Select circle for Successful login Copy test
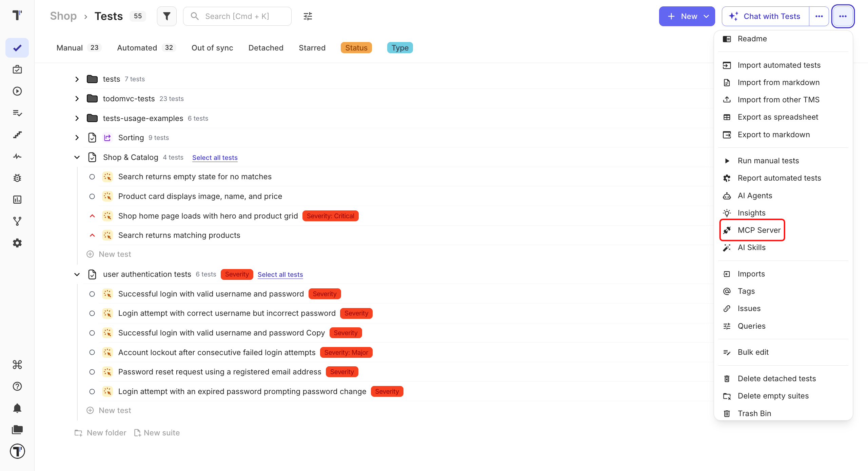The width and height of the screenshot is (868, 471). pos(92,333)
